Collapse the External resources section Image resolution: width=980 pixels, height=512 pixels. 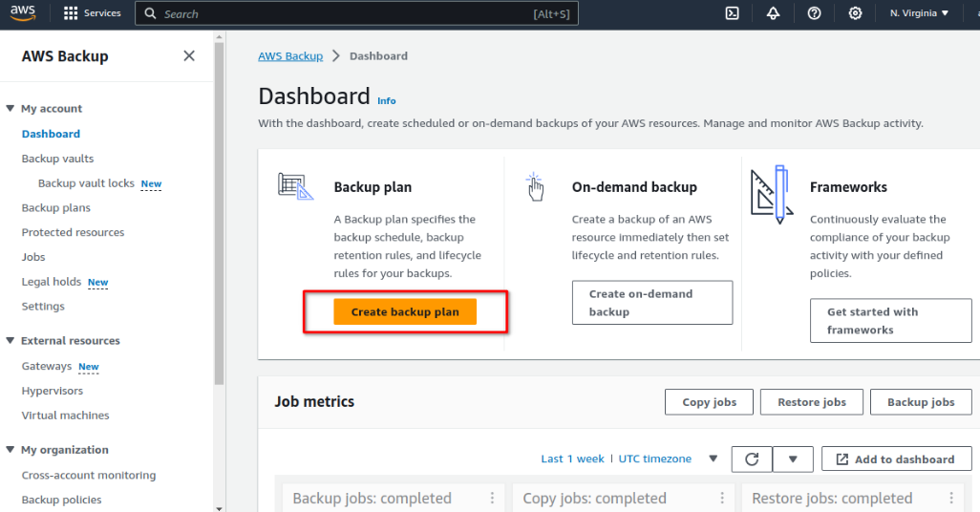pyautogui.click(x=10, y=341)
